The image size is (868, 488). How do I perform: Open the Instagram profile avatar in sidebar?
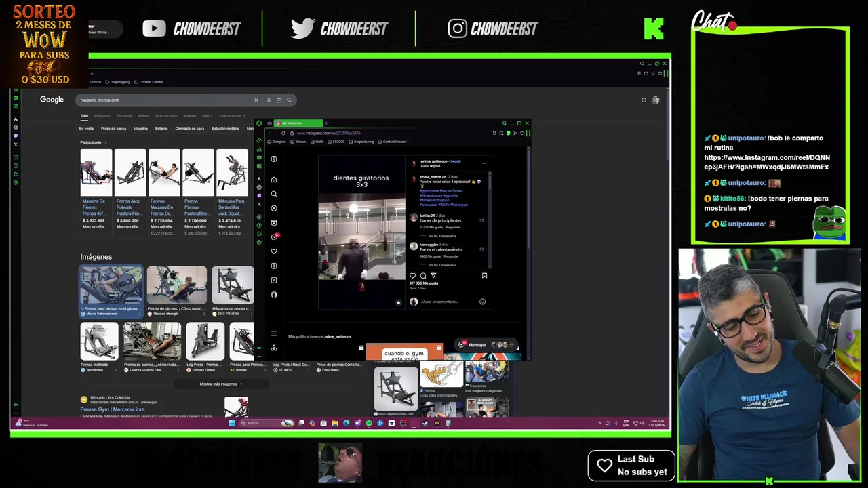[274, 295]
